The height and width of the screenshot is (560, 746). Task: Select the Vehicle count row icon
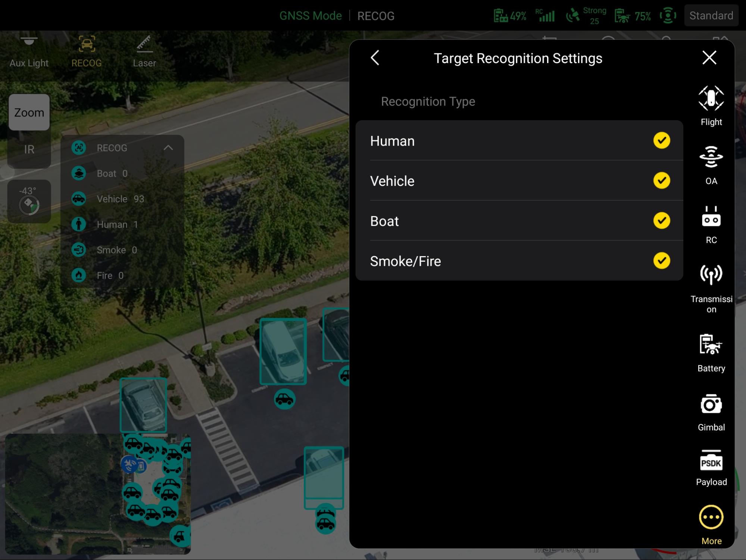point(79,199)
